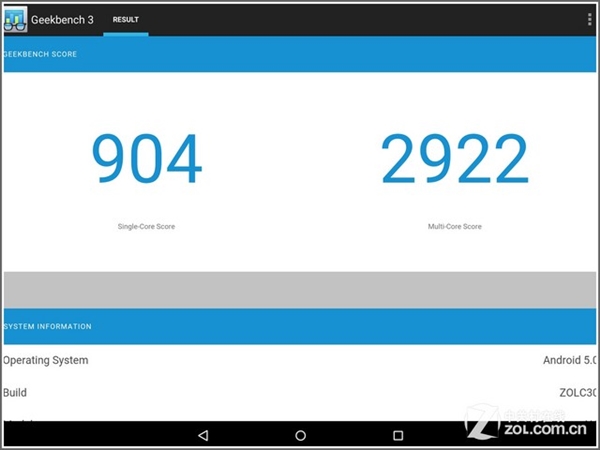Tap the Geekbench 3 app icon
This screenshot has height=450, width=600.
tap(15, 19)
